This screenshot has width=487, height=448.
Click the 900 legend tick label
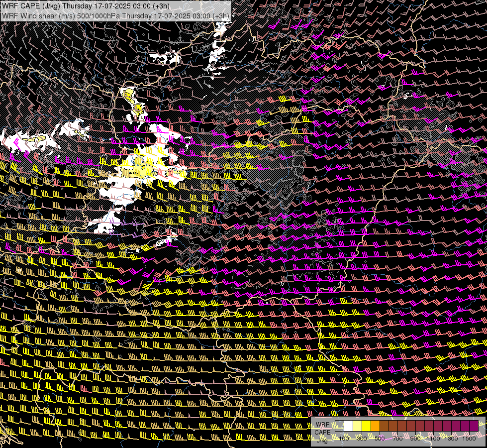(x=415, y=439)
